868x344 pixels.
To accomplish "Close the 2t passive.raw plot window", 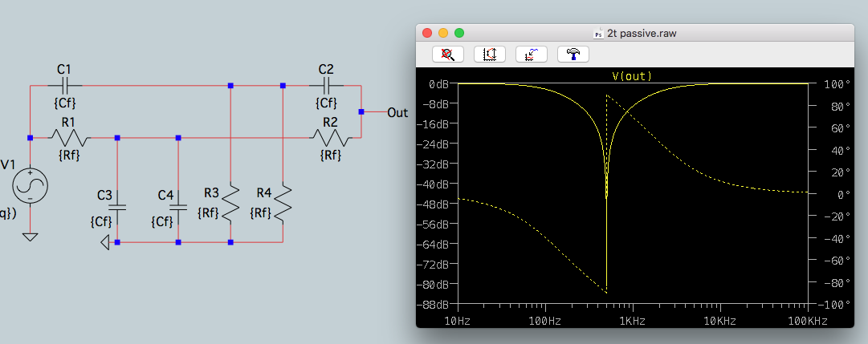I will (427, 33).
